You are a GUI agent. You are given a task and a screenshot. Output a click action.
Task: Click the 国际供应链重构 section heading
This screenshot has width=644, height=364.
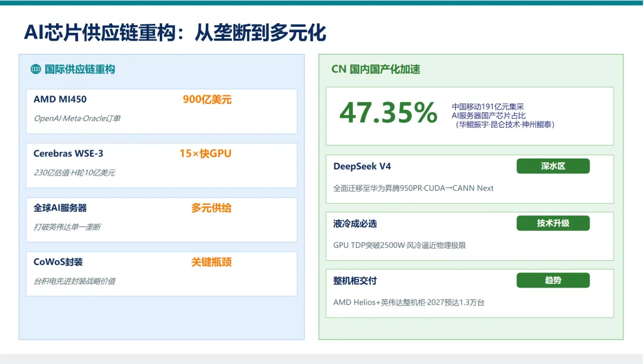[x=80, y=69]
